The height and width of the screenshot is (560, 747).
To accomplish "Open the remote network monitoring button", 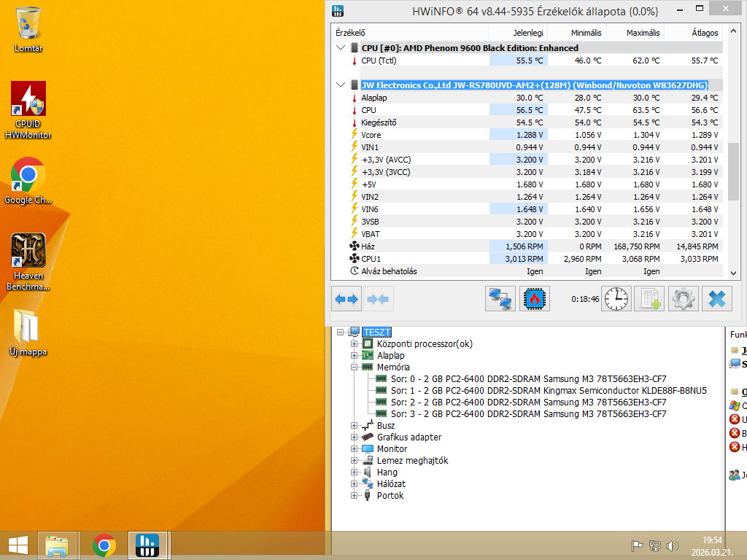I will (x=500, y=299).
